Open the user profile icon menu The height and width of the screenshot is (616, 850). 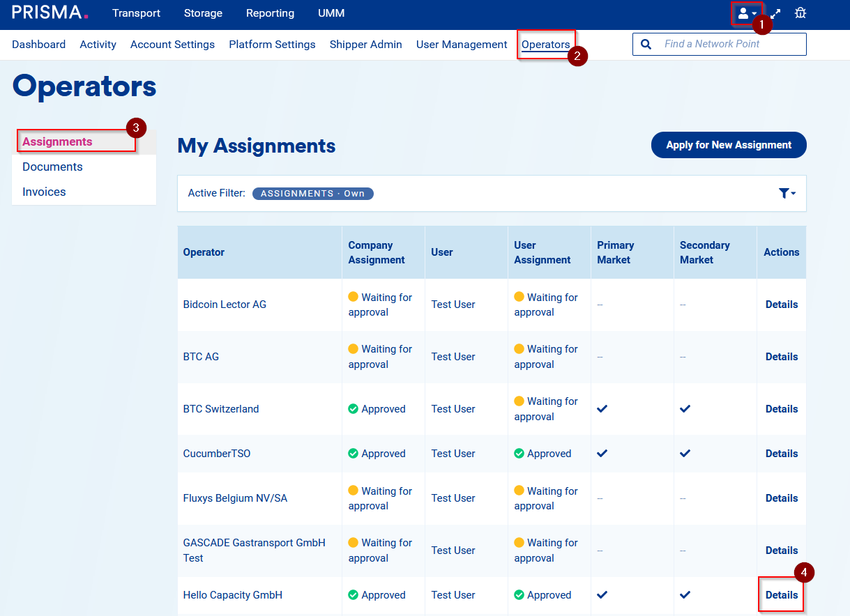[x=746, y=13]
